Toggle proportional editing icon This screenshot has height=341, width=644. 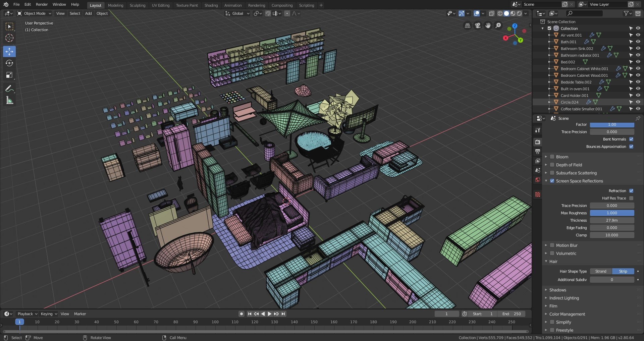(287, 13)
